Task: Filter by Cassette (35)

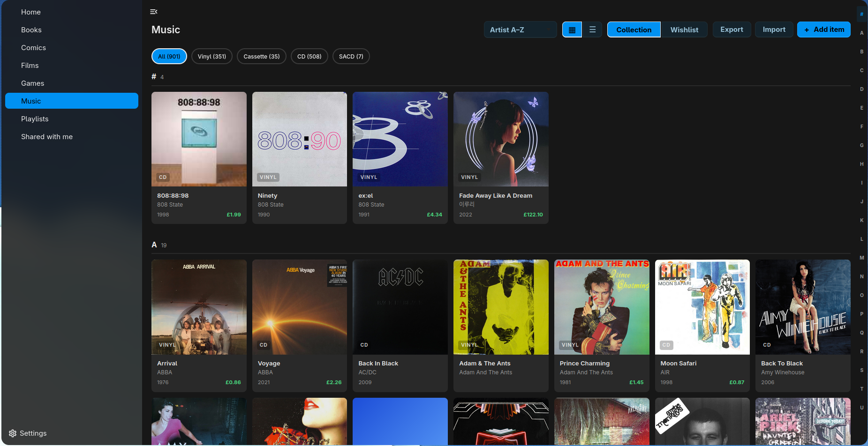Action: pos(262,56)
